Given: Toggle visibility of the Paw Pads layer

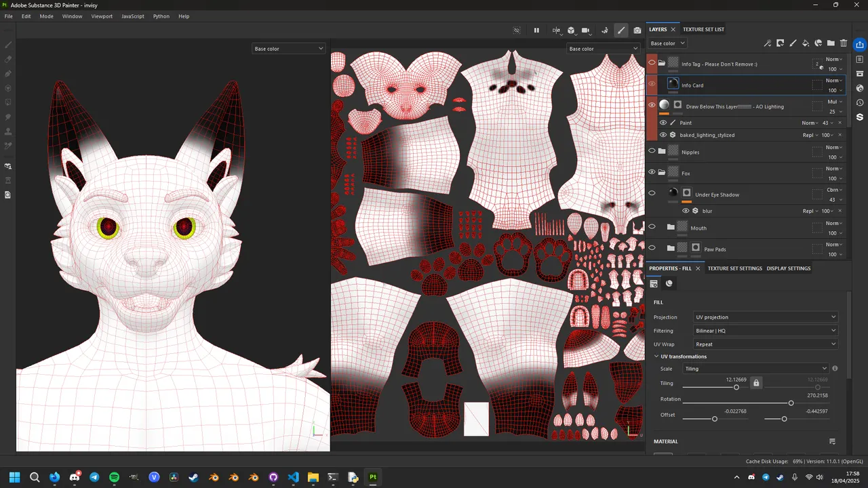Looking at the screenshot, I should [x=652, y=249].
